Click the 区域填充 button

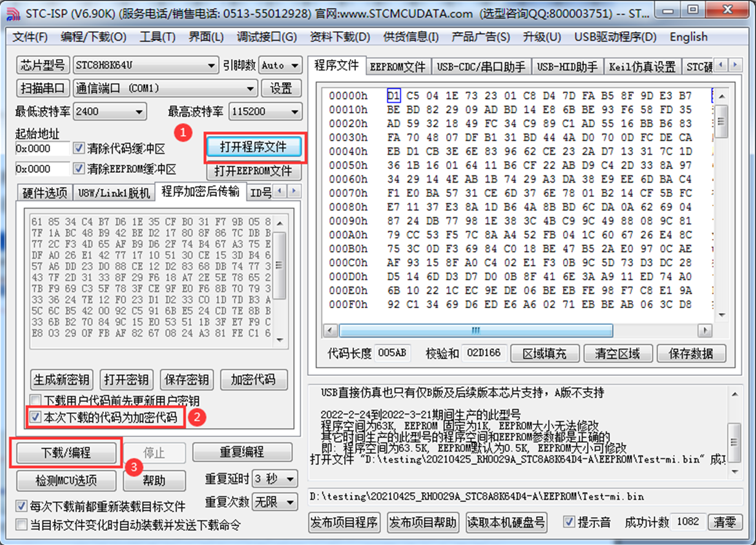point(543,353)
